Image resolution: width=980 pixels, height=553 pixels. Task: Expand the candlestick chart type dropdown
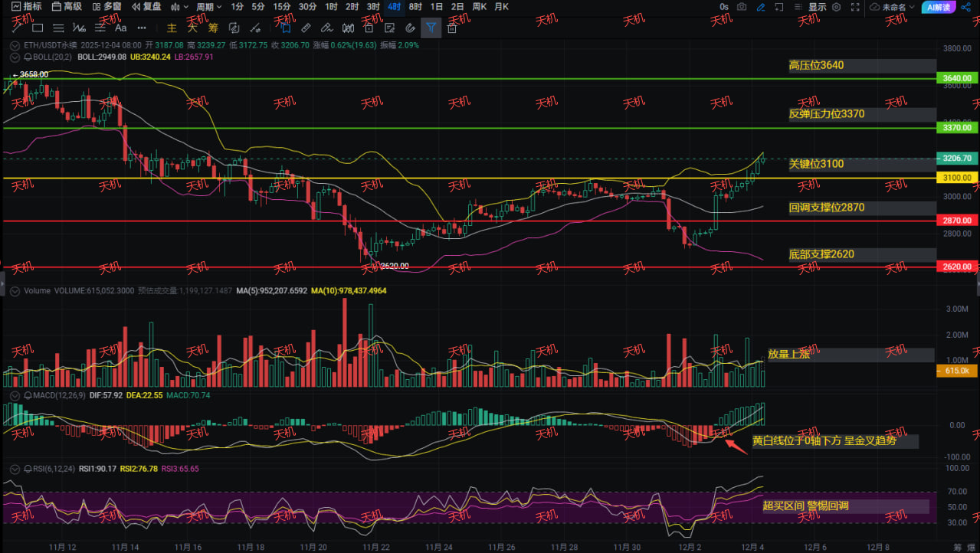[180, 7]
